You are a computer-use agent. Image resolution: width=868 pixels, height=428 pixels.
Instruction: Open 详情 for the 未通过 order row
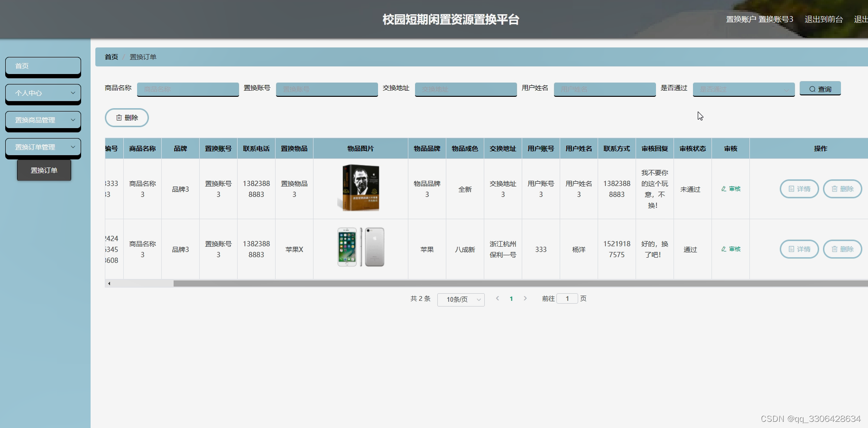pos(799,189)
